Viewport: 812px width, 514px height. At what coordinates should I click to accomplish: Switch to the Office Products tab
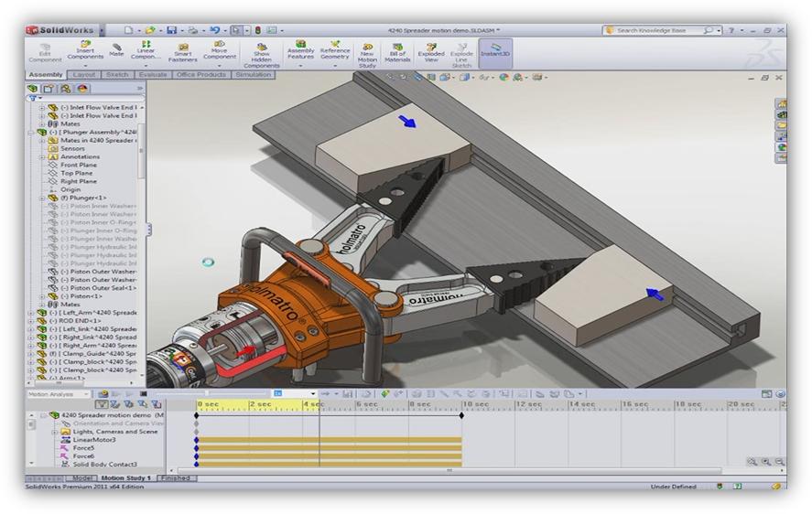(200, 74)
